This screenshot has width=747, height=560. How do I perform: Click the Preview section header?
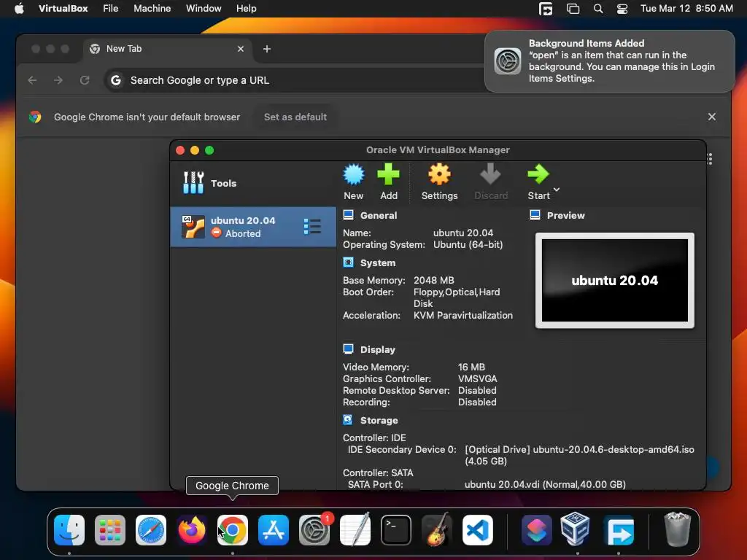[565, 215]
